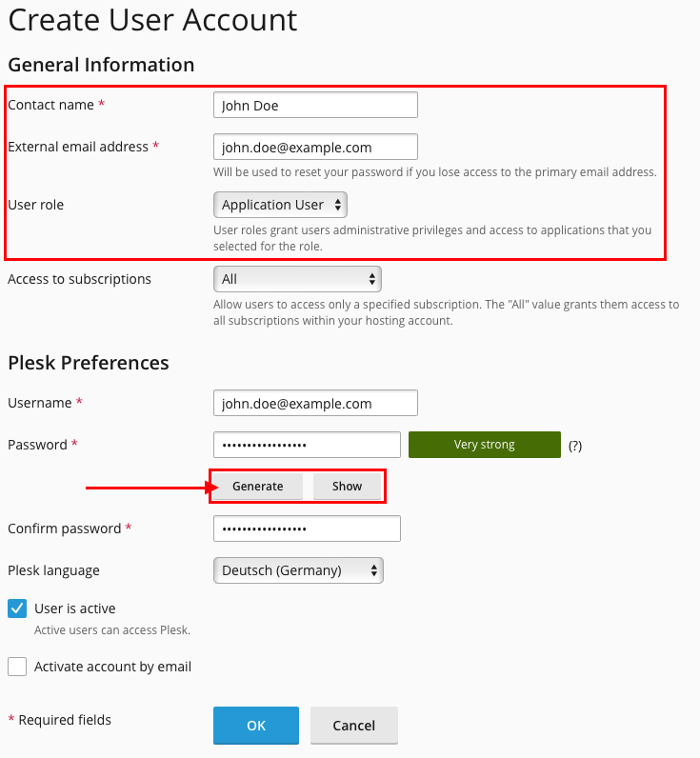
Task: Toggle the User is active checkbox
Action: click(17, 608)
